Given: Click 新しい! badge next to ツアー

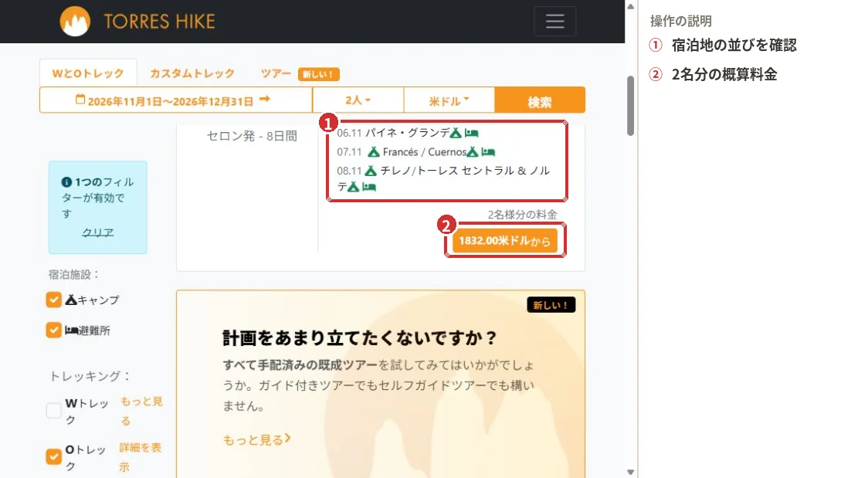Looking at the screenshot, I should click(318, 73).
